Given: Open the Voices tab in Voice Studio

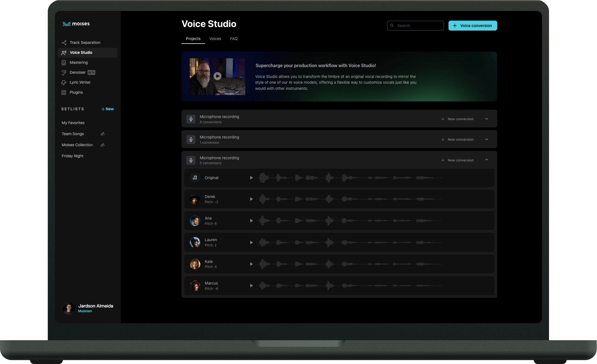Looking at the screenshot, I should (215, 39).
